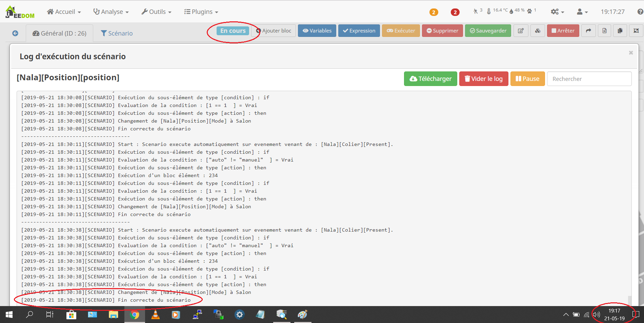
Task: Click the back arrow circle icon
Action: 15,33
